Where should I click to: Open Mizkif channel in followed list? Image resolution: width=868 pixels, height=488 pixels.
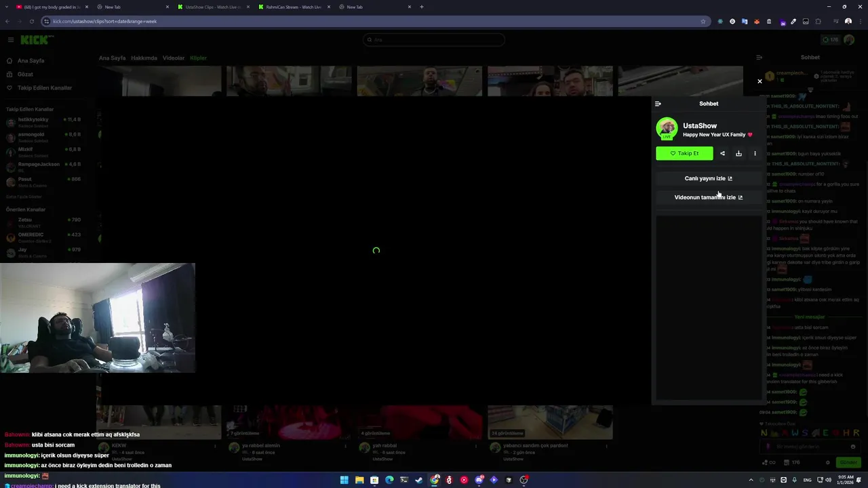[x=43, y=152]
